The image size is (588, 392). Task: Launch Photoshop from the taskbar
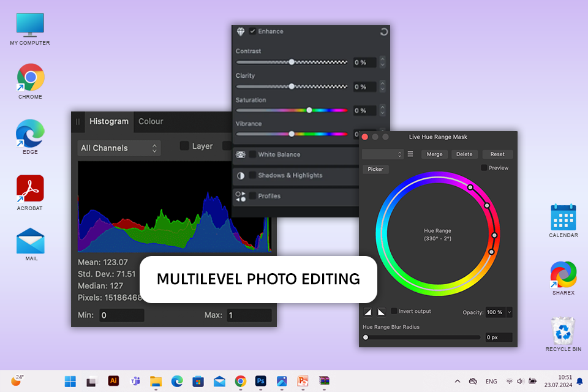[261, 381]
